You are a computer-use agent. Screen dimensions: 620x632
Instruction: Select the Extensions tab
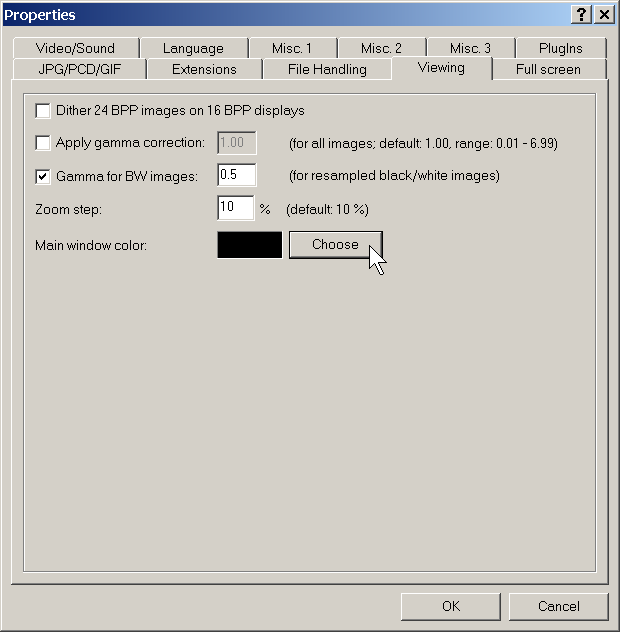pos(204,69)
